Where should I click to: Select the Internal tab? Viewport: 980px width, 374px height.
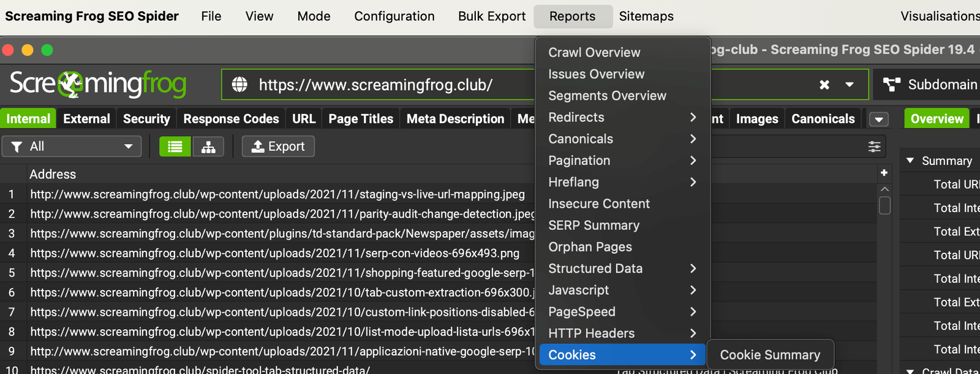pos(28,119)
